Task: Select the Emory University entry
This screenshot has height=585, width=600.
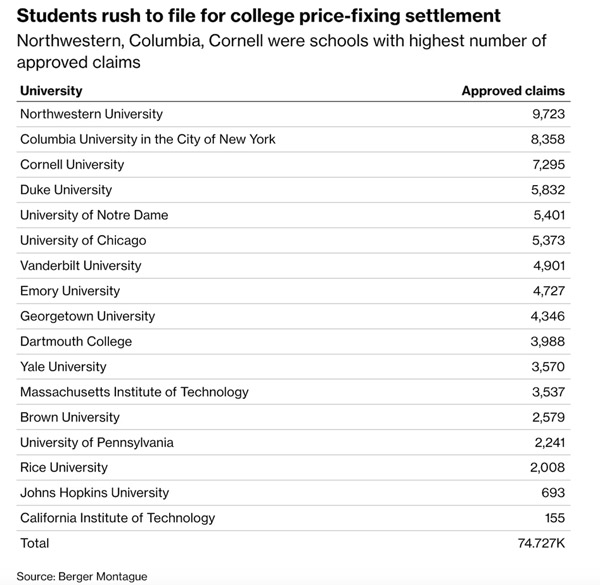Action: 70,291
